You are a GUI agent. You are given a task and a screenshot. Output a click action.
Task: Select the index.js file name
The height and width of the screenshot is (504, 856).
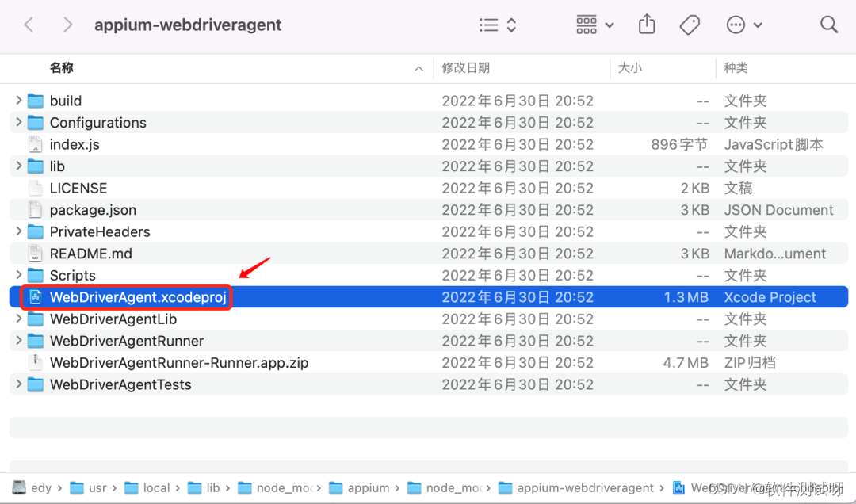(x=75, y=144)
